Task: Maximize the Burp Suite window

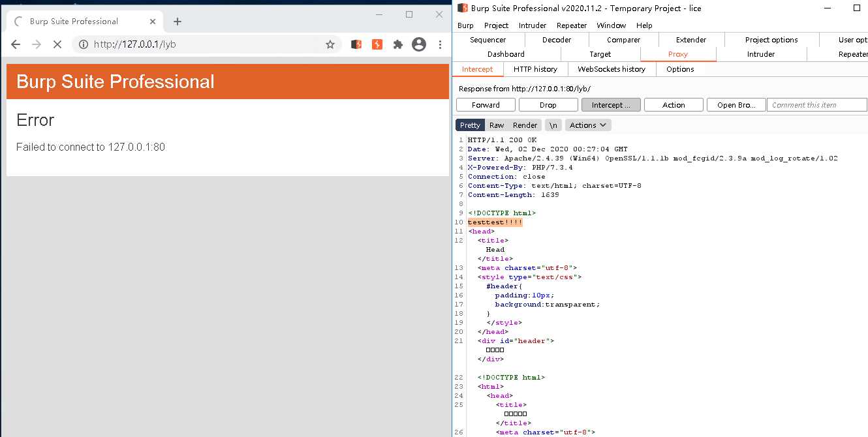Action: tap(857, 8)
